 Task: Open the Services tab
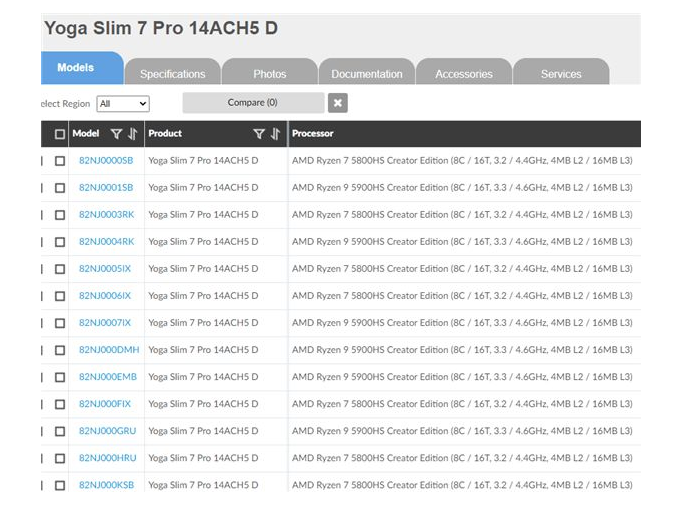[x=561, y=74]
